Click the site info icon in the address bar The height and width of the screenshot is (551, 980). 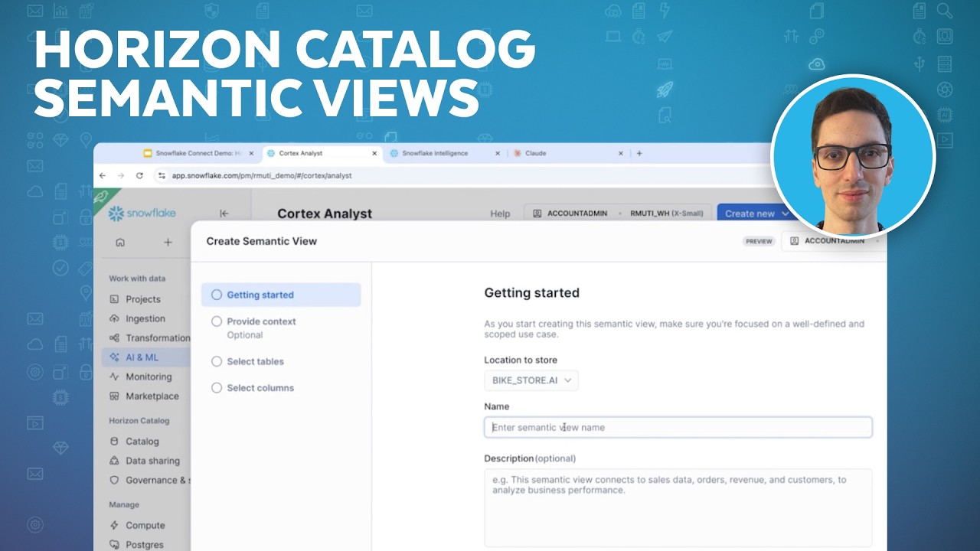click(x=161, y=175)
